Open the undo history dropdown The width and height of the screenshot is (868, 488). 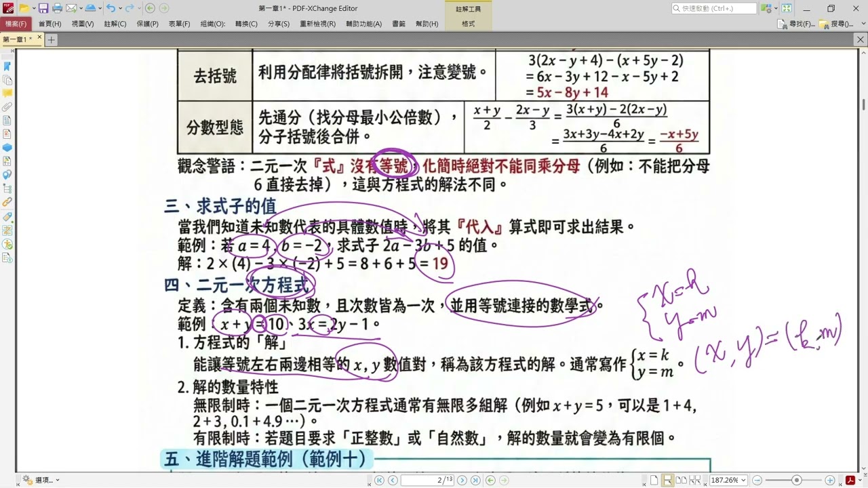click(x=119, y=8)
